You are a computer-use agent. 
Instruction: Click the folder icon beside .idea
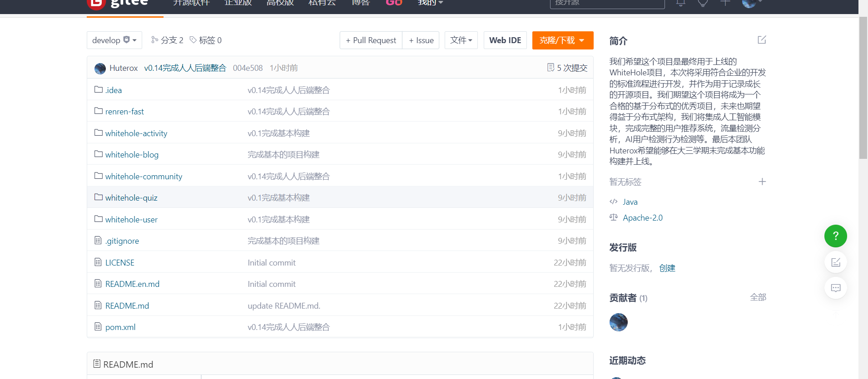click(x=99, y=89)
